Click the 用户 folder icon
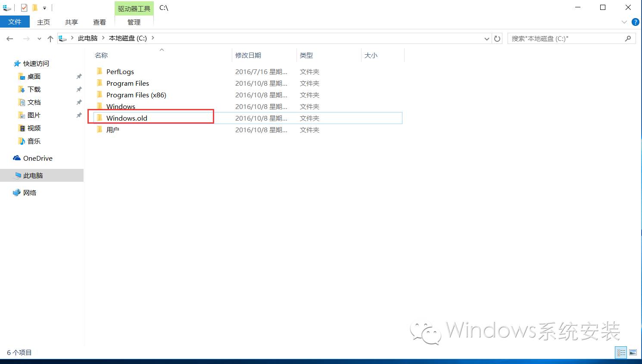The width and height of the screenshot is (642, 364). [100, 129]
